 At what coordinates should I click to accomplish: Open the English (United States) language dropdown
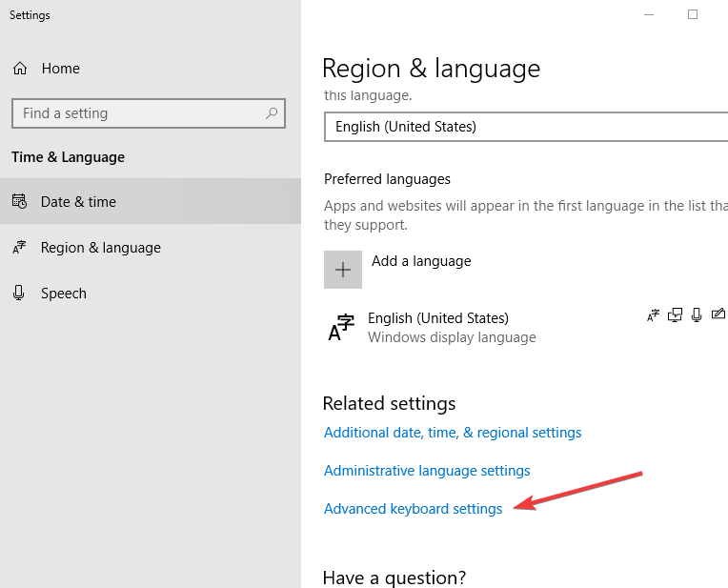click(x=526, y=126)
